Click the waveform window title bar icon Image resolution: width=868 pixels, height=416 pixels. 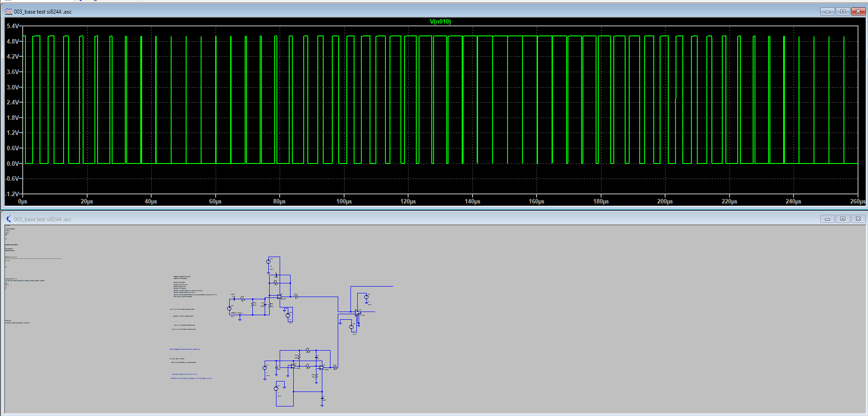pos(9,11)
